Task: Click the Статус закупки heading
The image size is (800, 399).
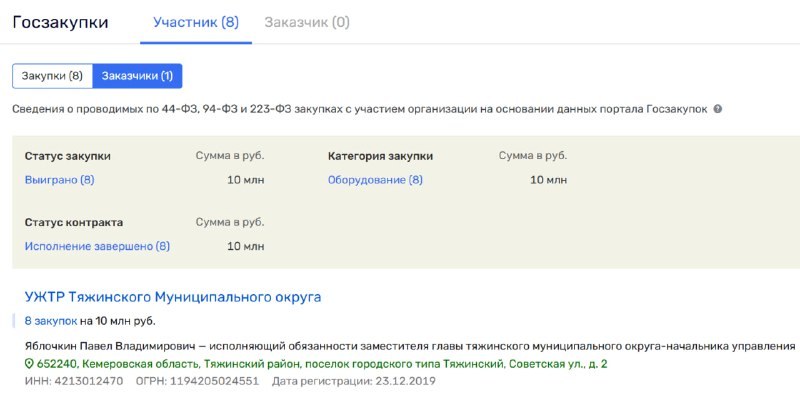Action: 68,156
